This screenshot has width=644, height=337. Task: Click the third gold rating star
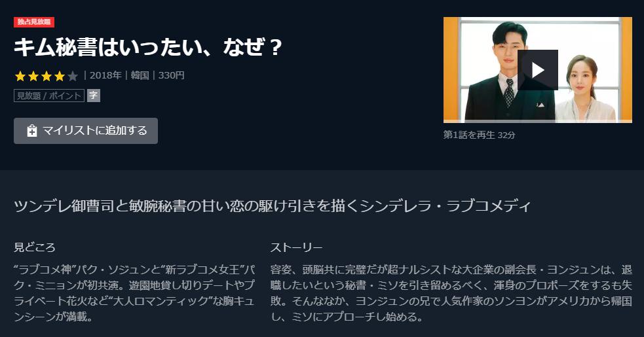47,76
